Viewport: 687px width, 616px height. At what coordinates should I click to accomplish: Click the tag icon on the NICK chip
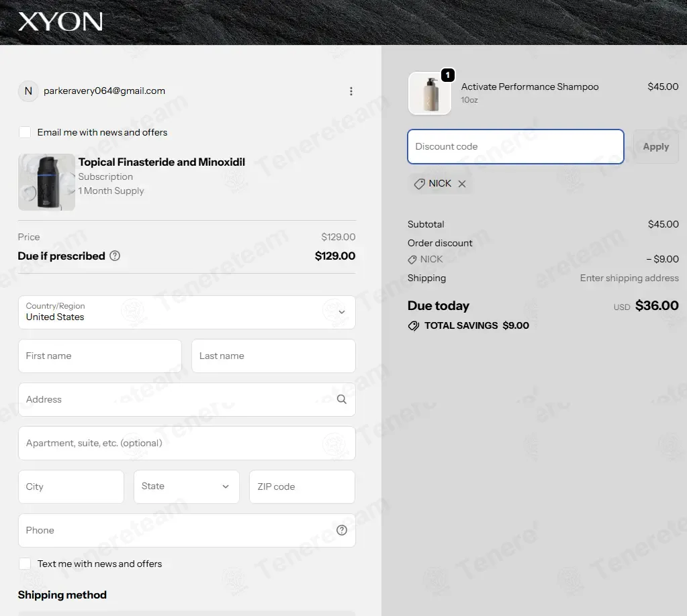coord(419,184)
